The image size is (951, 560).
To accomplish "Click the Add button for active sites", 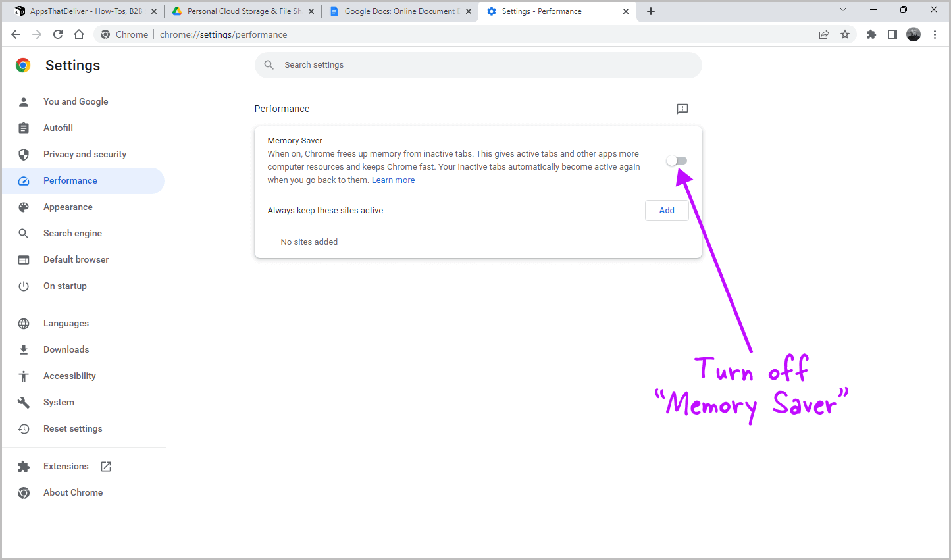I will [666, 210].
